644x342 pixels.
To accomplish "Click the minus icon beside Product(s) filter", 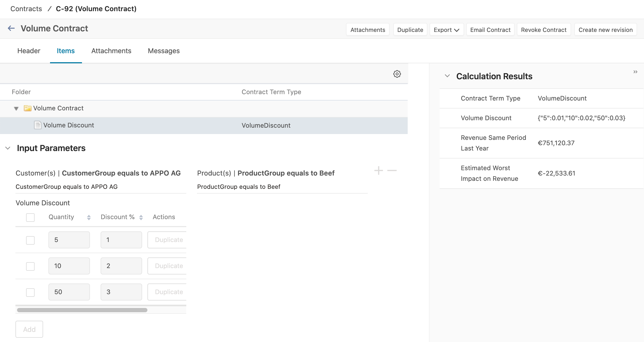I will 392,170.
